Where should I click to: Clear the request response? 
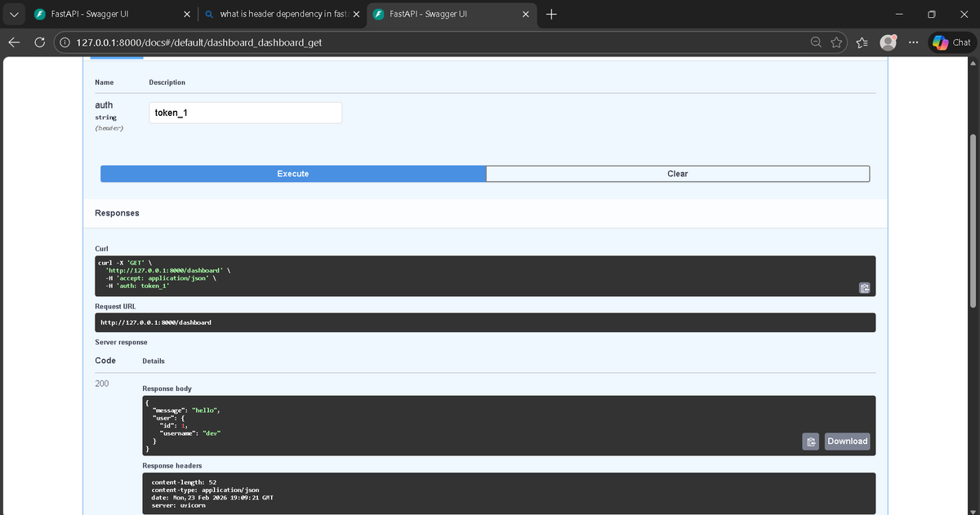[x=678, y=174]
